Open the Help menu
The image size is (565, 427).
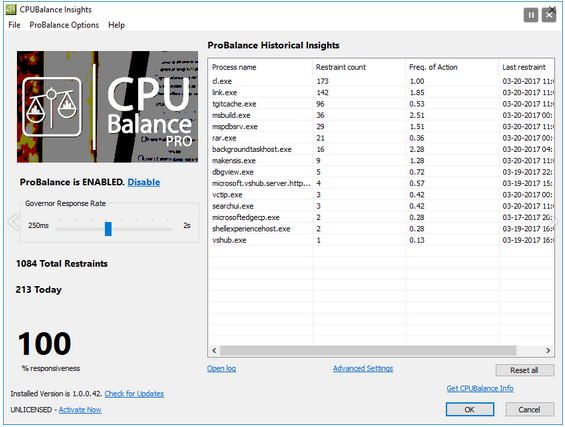[116, 25]
